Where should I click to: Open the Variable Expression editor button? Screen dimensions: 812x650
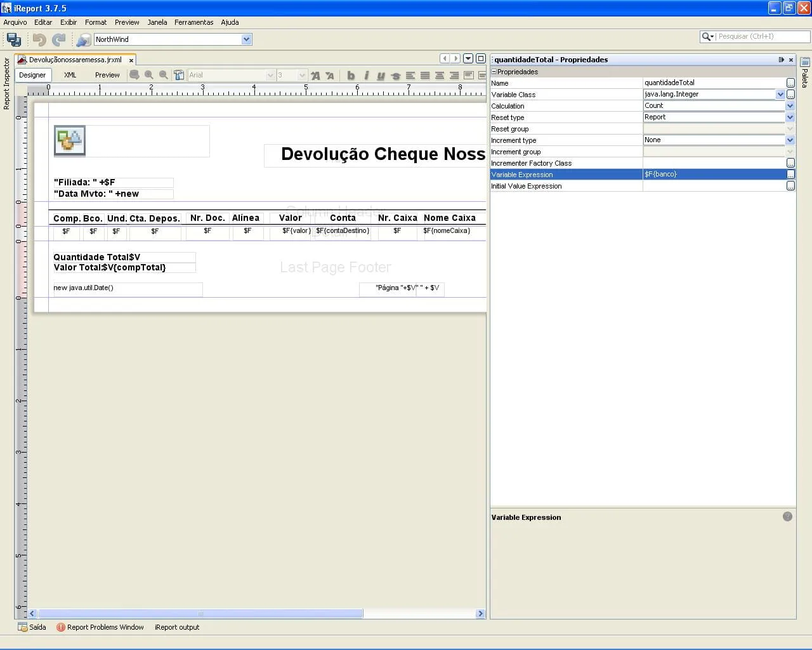[790, 175]
